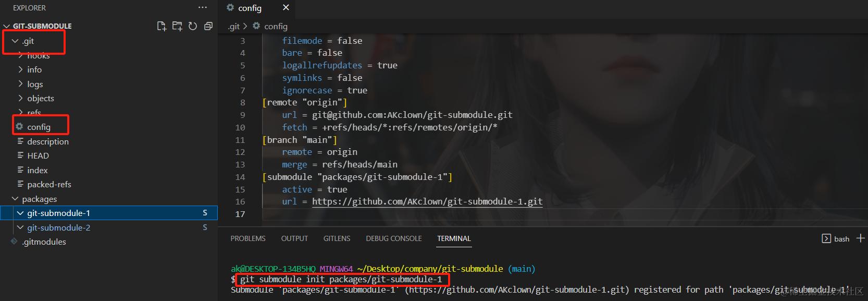Switch to the DEBUG CONSOLE tab
This screenshot has height=301, width=868.
pos(394,238)
